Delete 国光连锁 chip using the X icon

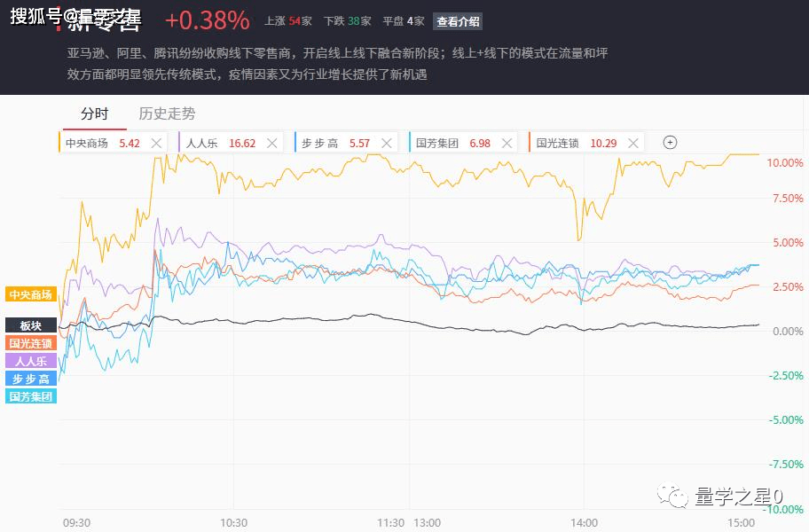633,143
